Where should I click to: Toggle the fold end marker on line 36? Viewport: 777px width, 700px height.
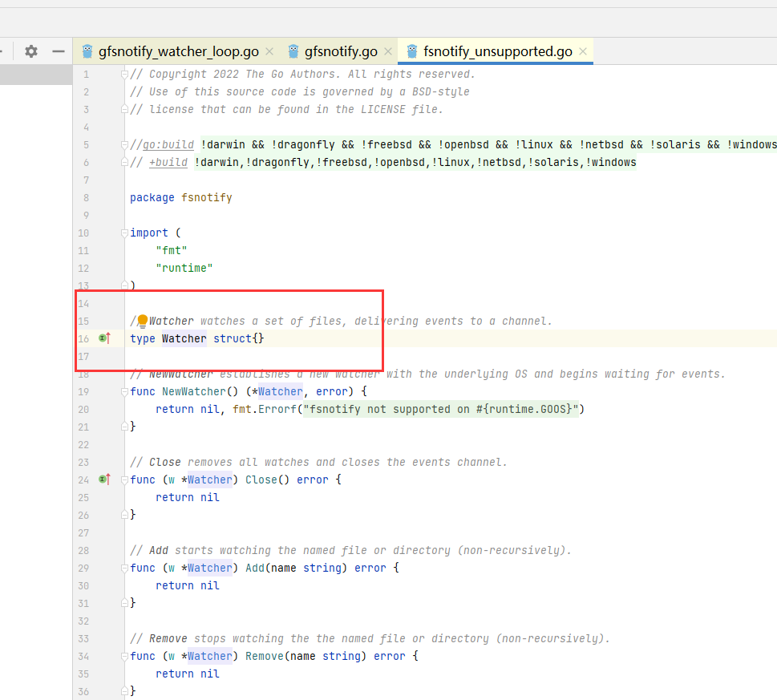124,691
